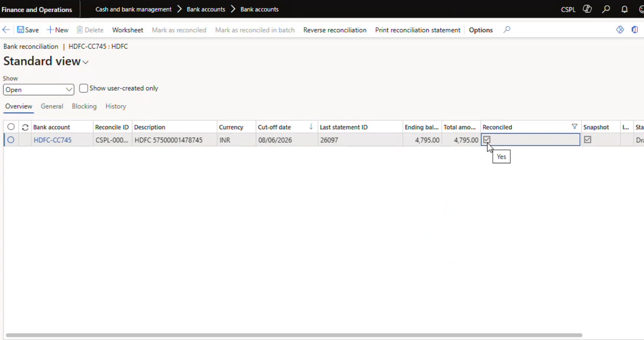Click Cash and bank management breadcrumb

point(133,9)
